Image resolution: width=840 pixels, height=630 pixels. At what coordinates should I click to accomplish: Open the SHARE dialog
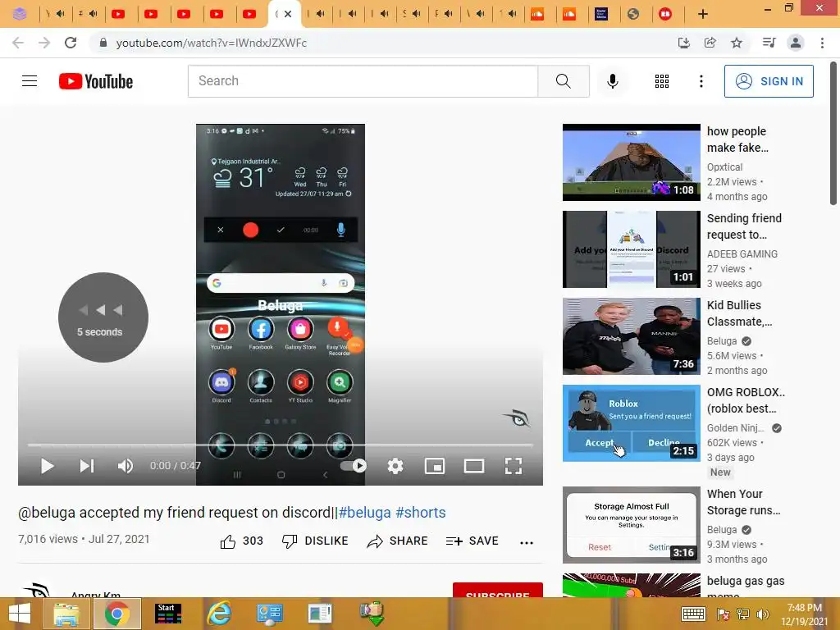click(397, 541)
